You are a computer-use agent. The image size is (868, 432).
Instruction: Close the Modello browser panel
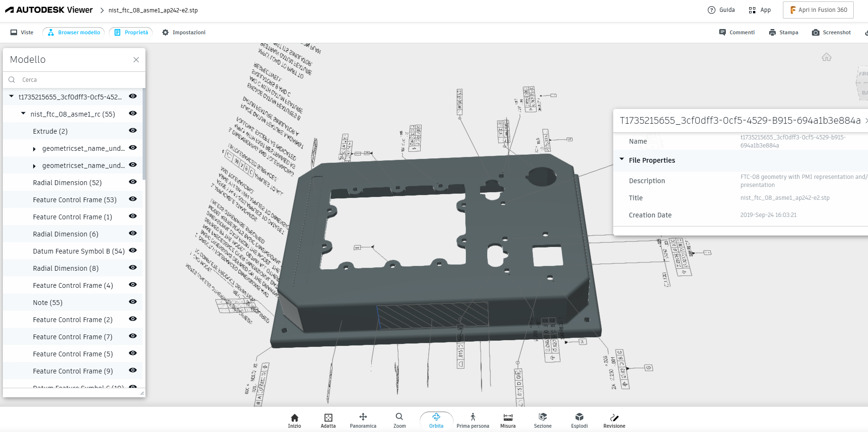click(136, 59)
